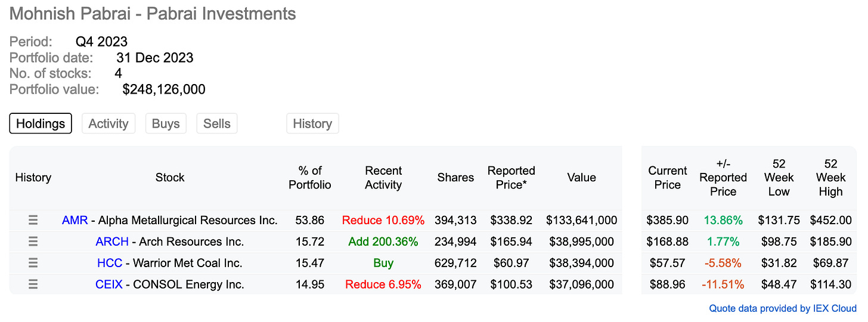Click the % of Portfolio column header
Screen dimensions: 868x322
(x=310, y=178)
